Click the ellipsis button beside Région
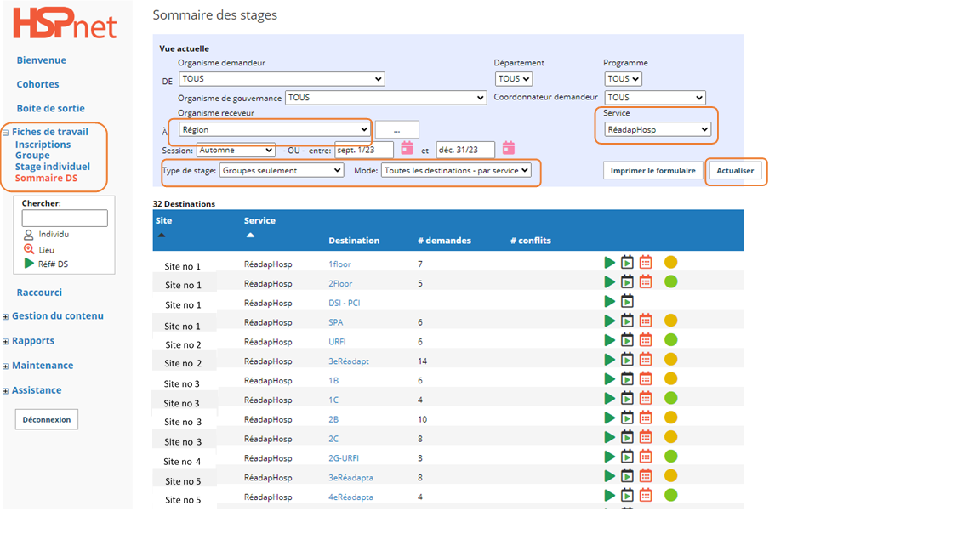Image resolution: width=980 pixels, height=551 pixels. [397, 130]
